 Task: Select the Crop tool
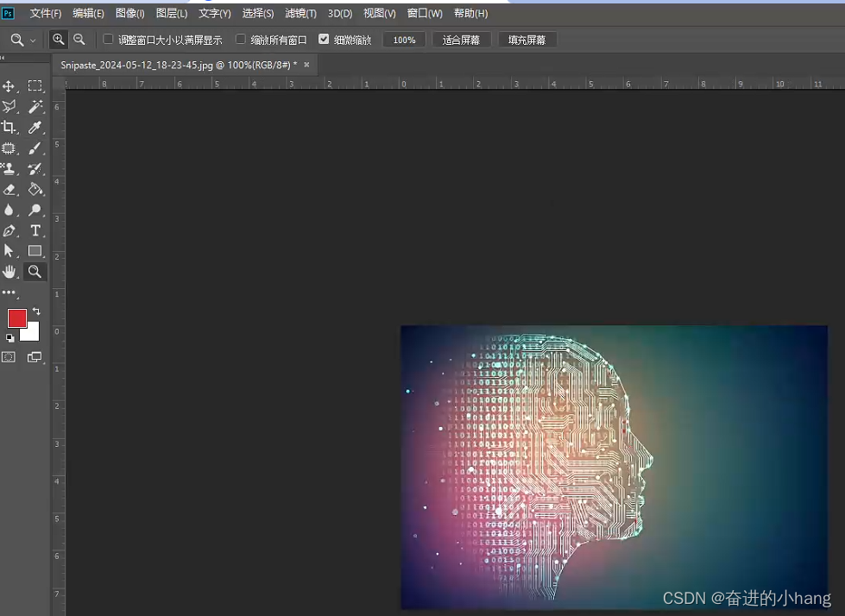[9, 127]
